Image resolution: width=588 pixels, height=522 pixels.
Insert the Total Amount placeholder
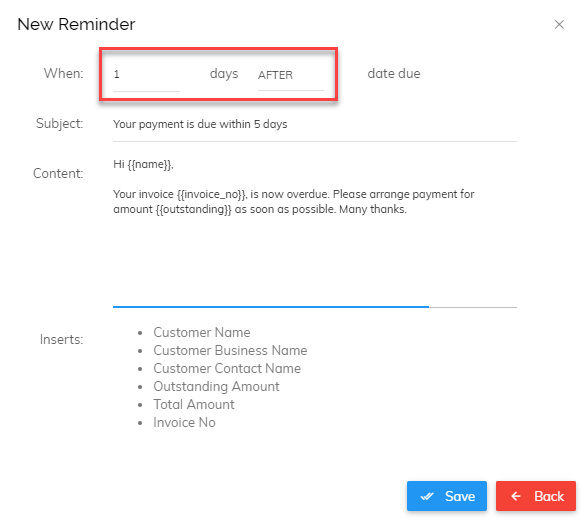coord(194,404)
